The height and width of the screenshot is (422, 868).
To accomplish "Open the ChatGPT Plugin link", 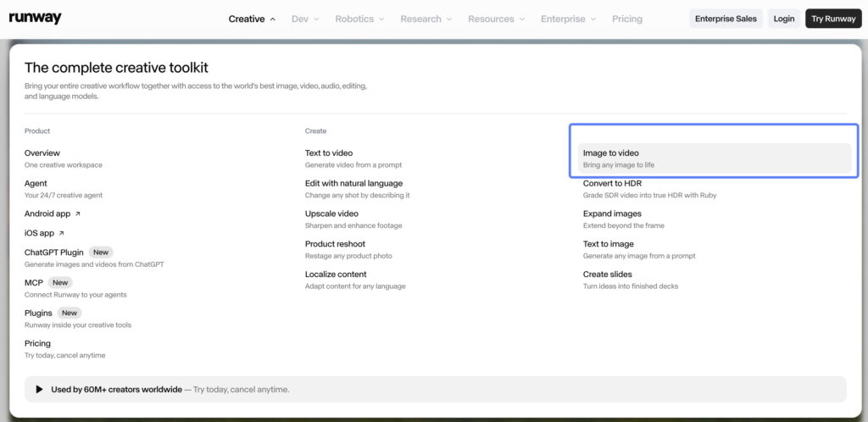I will [x=53, y=253].
